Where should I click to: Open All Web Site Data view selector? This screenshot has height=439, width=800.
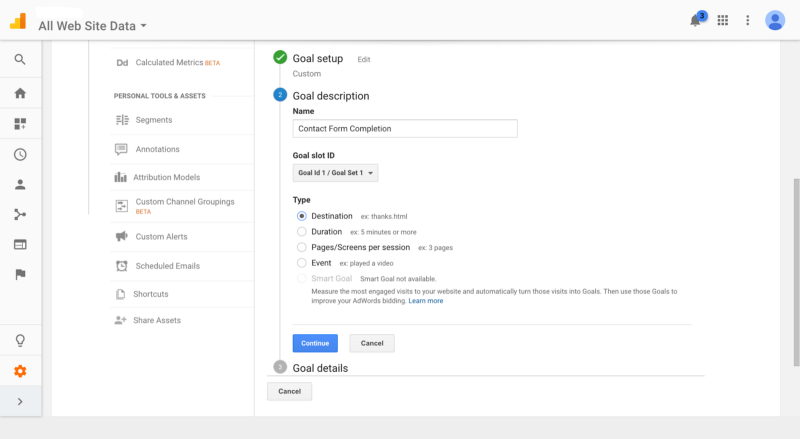[92, 26]
